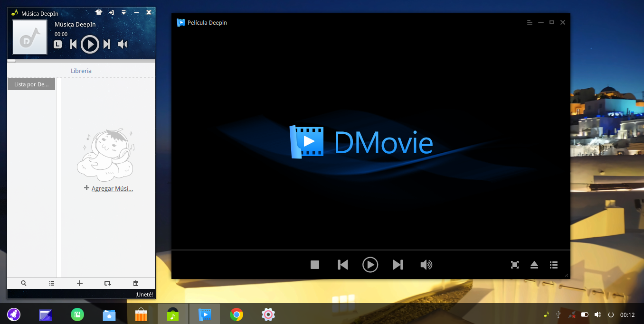Open the power shutdown tray icon
Image resolution: width=644 pixels, height=324 pixels.
[611, 315]
